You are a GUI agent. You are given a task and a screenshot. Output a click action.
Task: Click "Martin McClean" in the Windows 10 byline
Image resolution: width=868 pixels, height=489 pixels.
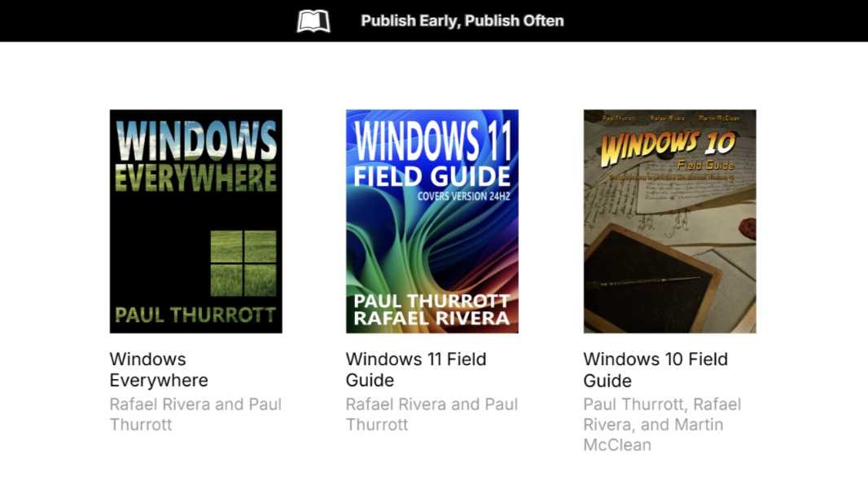pyautogui.click(x=617, y=444)
